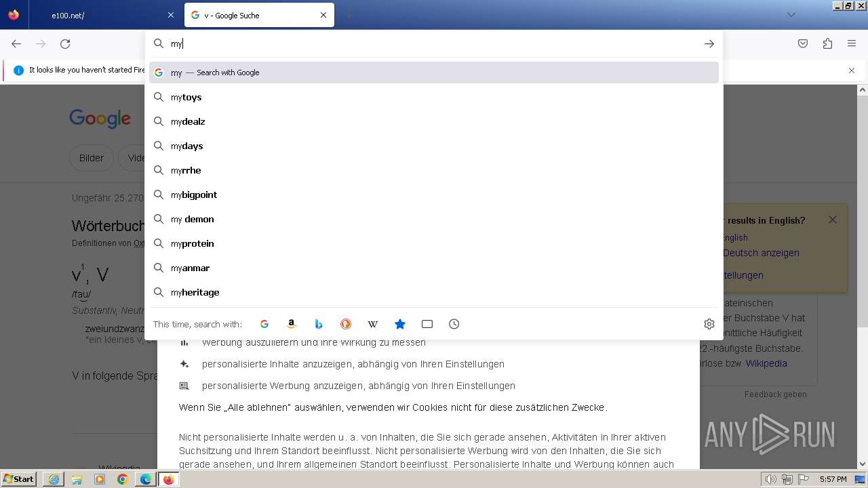The image size is (868, 488).
Task: Choose mydealz suggestion
Action: tap(434, 121)
